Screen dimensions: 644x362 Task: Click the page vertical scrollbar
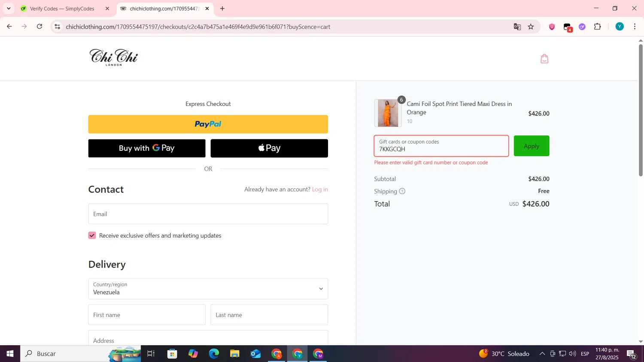[641, 110]
